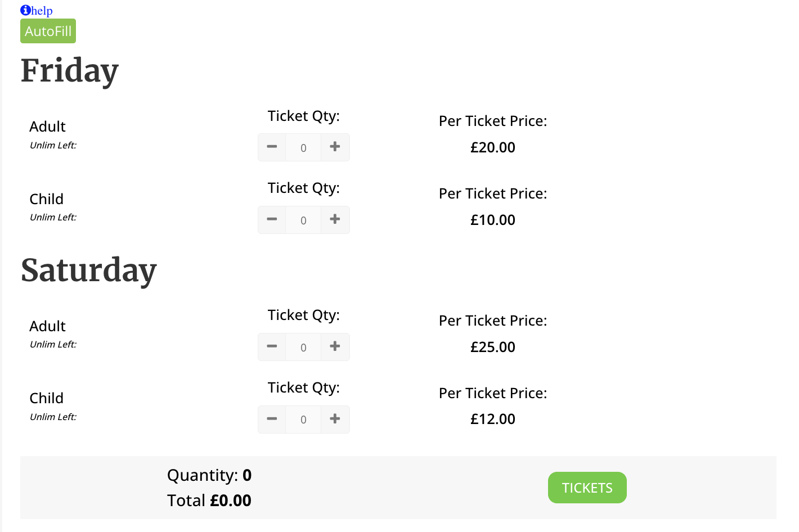Decrease Friday Adult ticket quantity
This screenshot has width=799, height=532.
click(x=272, y=147)
